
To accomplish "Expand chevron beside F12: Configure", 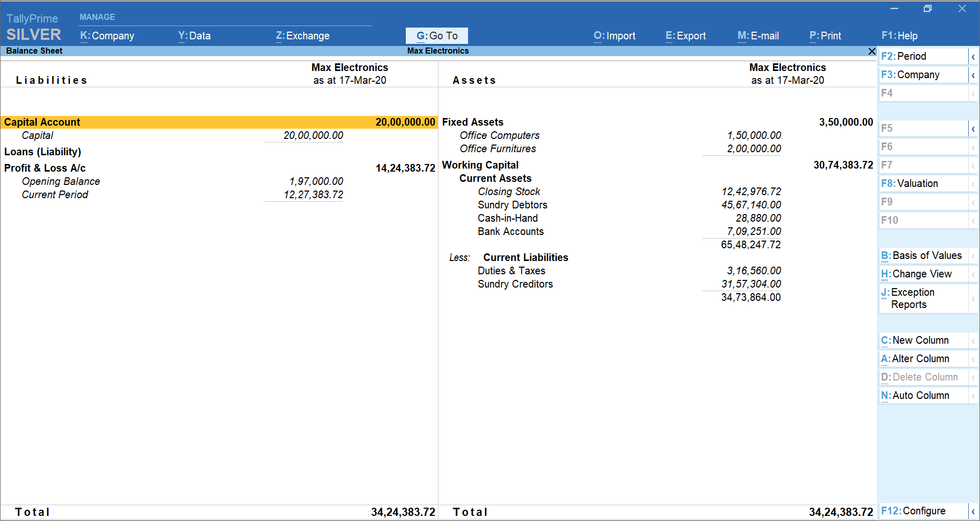I will coord(973,511).
